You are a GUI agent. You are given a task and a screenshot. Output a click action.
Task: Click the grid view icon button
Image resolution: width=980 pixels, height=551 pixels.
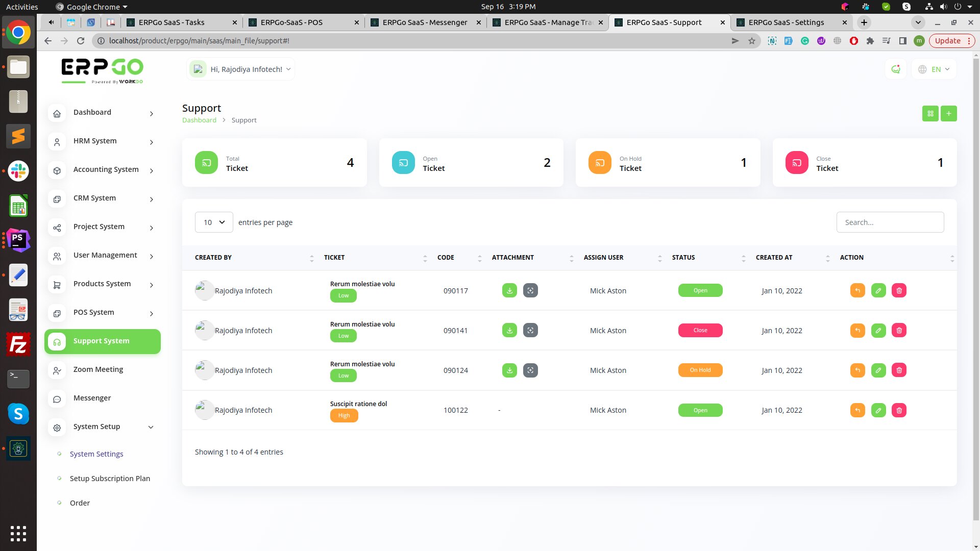[x=930, y=113]
